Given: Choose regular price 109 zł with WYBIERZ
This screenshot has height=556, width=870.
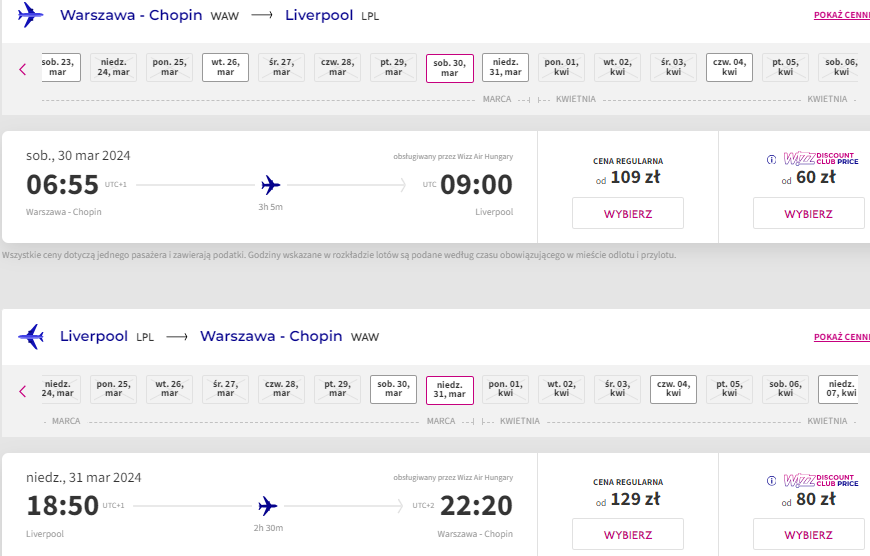Looking at the screenshot, I should (628, 213).
